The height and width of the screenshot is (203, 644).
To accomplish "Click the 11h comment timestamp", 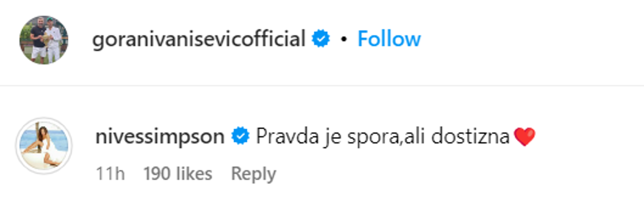I will coord(110,173).
